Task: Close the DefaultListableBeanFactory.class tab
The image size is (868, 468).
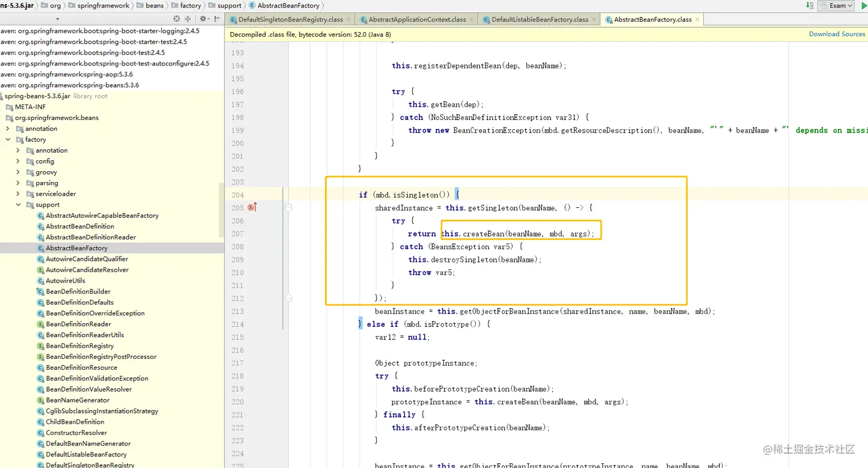Action: coord(594,20)
